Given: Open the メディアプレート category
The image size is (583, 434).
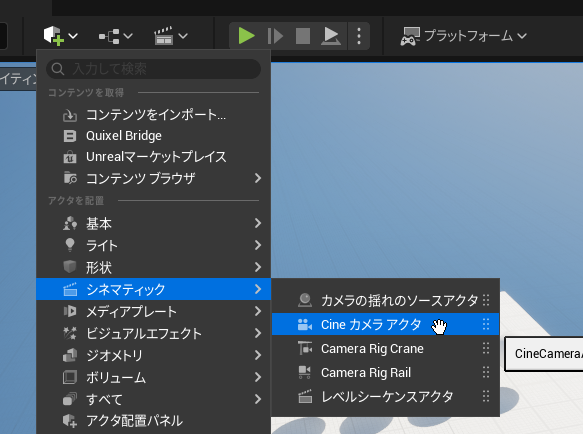Looking at the screenshot, I should click(x=153, y=311).
